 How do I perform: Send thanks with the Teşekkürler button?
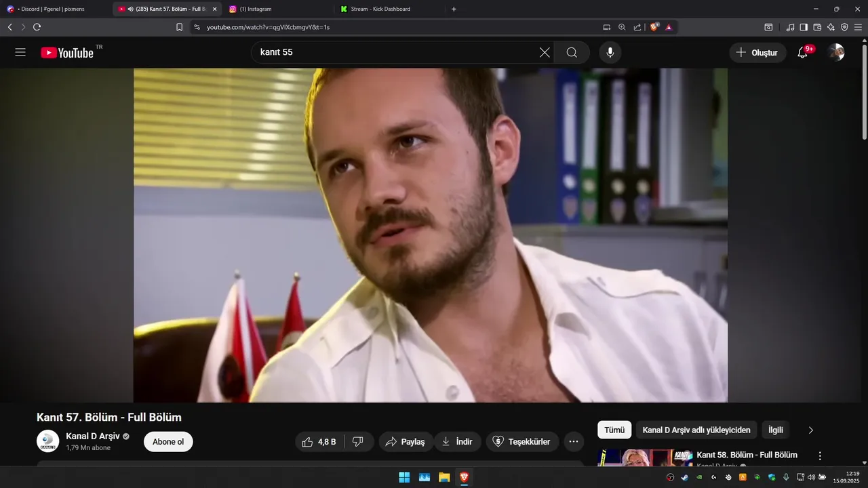[522, 442]
